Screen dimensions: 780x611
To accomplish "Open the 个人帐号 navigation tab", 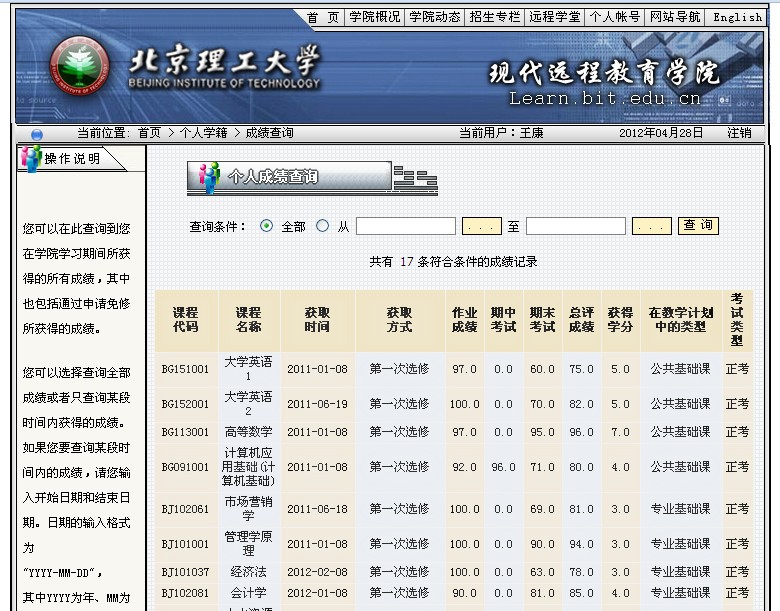I will pos(615,17).
